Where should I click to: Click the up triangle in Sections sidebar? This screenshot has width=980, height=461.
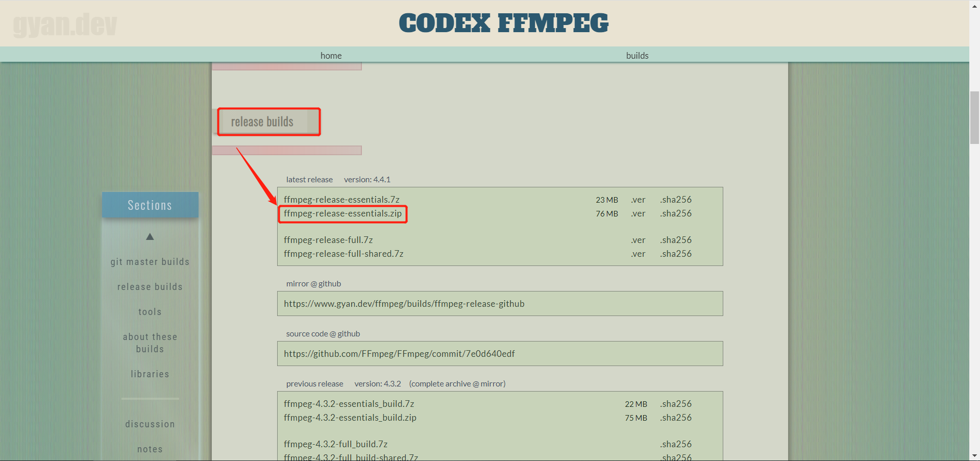pos(150,236)
